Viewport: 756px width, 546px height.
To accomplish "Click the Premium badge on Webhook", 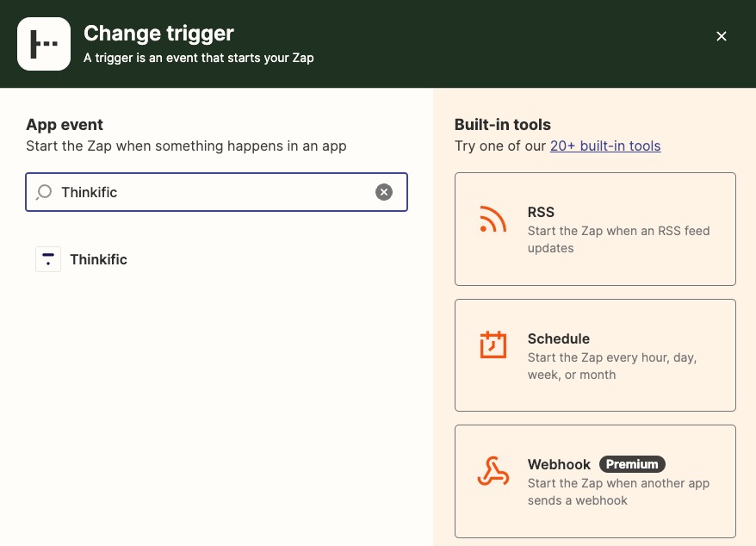I will click(x=632, y=464).
